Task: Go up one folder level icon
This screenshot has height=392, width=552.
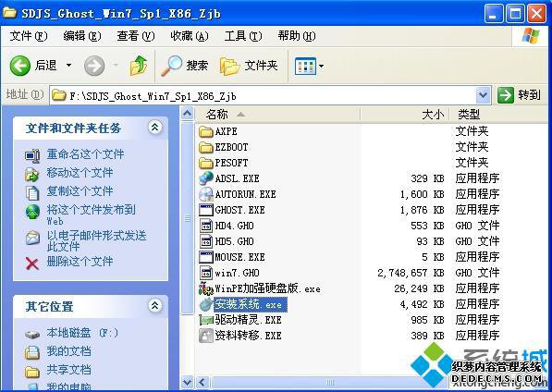Action: pyautogui.click(x=139, y=66)
